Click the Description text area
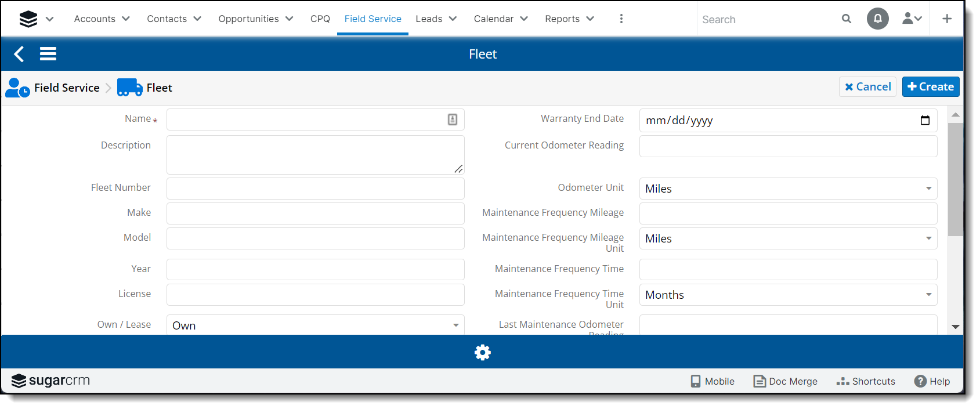This screenshot has height=409, width=980. tap(316, 155)
